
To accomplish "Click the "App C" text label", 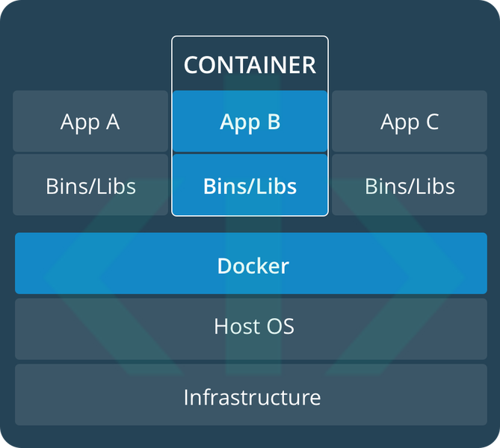I will pos(410,122).
